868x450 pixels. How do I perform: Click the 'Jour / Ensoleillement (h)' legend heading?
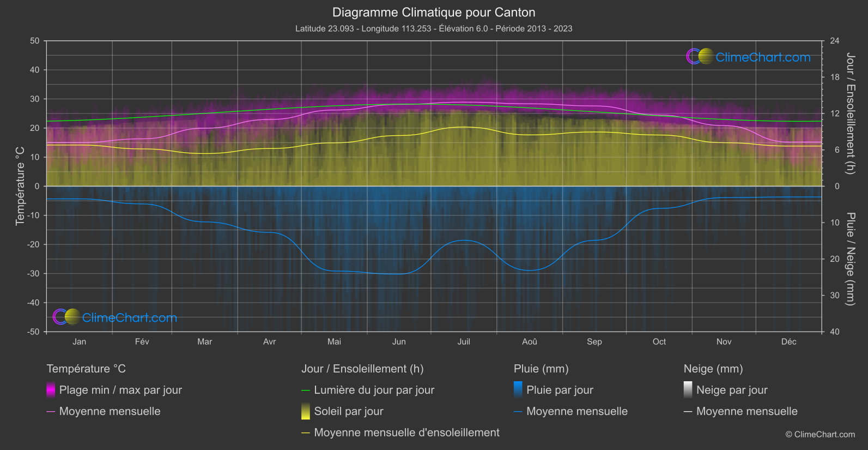click(362, 369)
